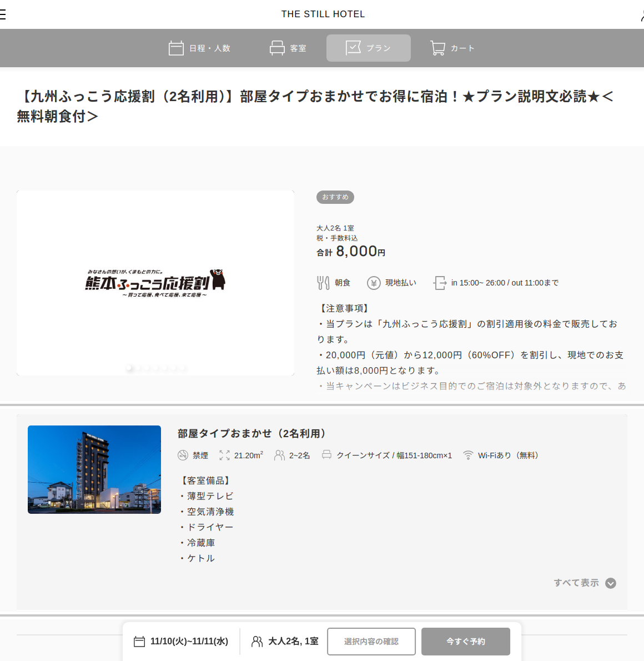Click the plan title heading 九州ふっこう応援割
This screenshot has width=644, height=661.
click(x=315, y=106)
